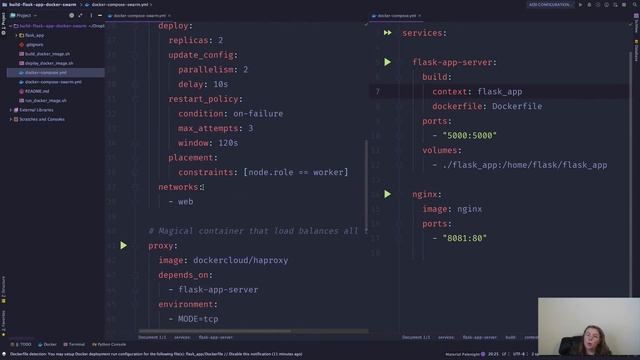640x360 pixels.
Task: Close the docker-compose.yml tab in right editor
Action: tap(420, 16)
